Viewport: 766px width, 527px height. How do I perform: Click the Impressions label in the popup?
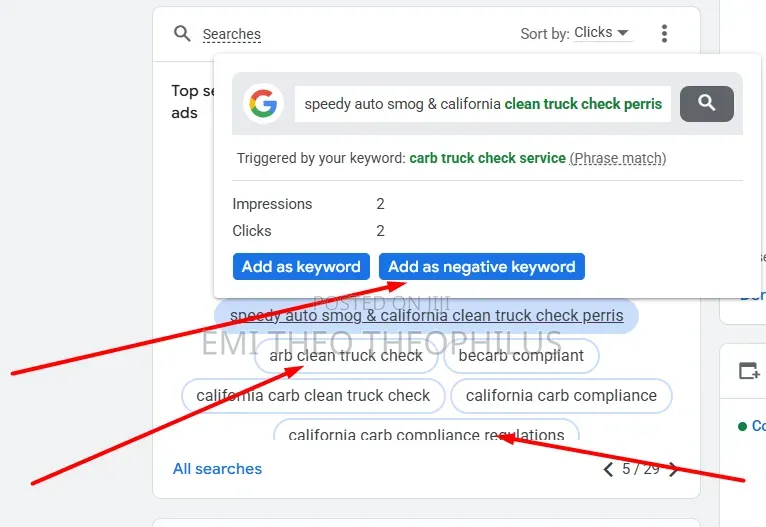[x=272, y=204]
